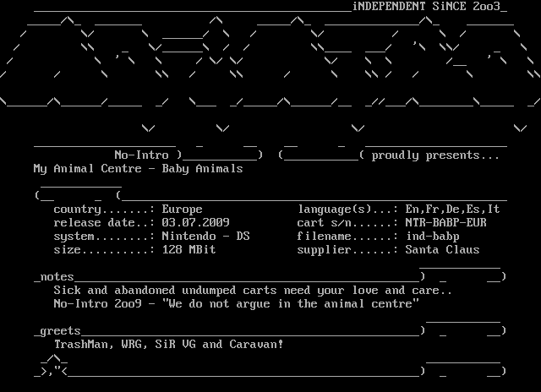Image resolution: width=541 pixels, height=392 pixels.
Task: Select the title 'My Animal Centre - Baby Animals'
Action: 139,169
